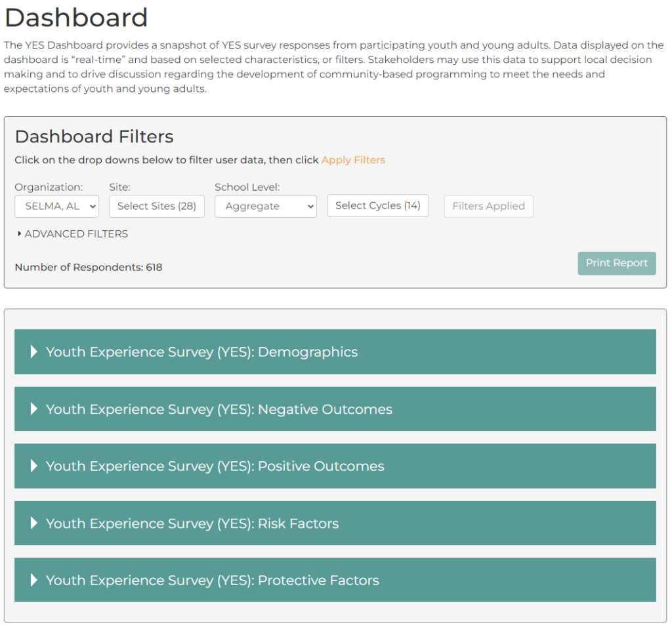This screenshot has height=631, width=672.
Task: Open the Select Sites (28) dropdown
Action: point(156,205)
